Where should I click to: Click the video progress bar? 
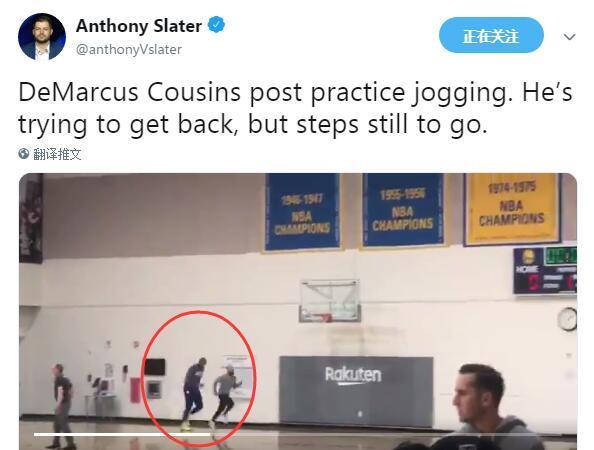tap(122, 434)
